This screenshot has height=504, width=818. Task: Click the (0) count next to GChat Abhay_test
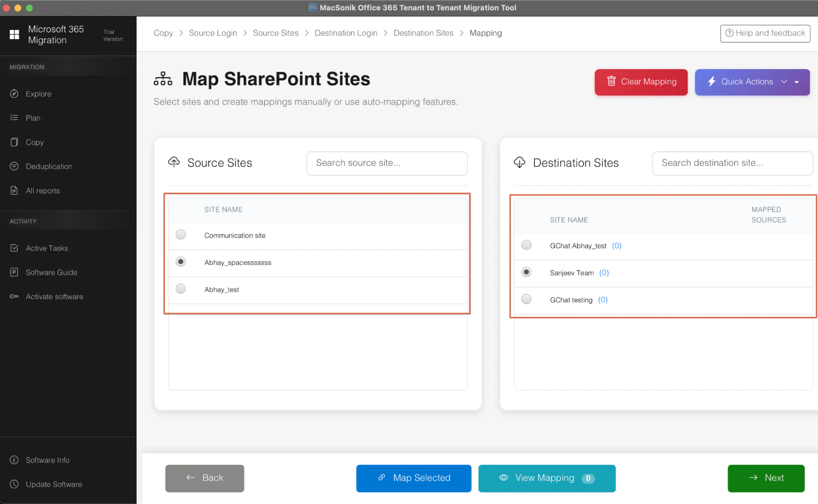pos(617,245)
